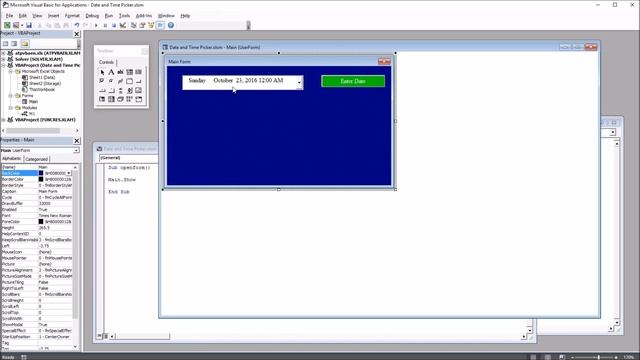Open the Insert UserForm dropdown arrow
640x360 pixels.
[22, 25]
